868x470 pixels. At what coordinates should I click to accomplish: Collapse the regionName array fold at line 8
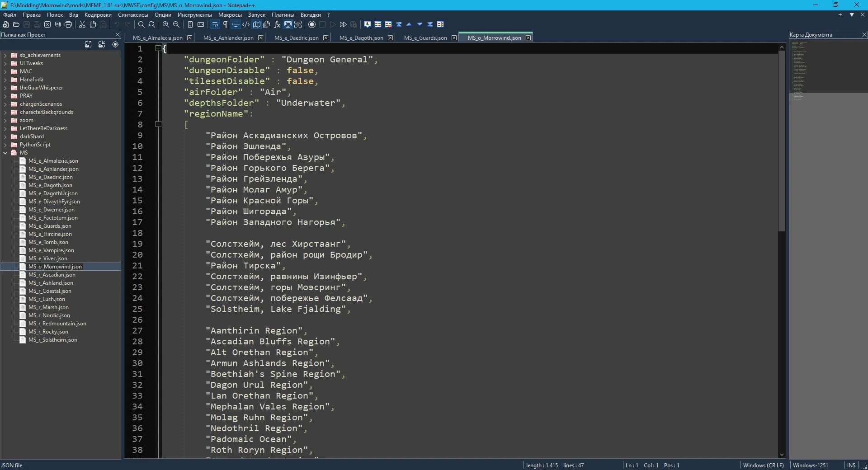coord(158,124)
